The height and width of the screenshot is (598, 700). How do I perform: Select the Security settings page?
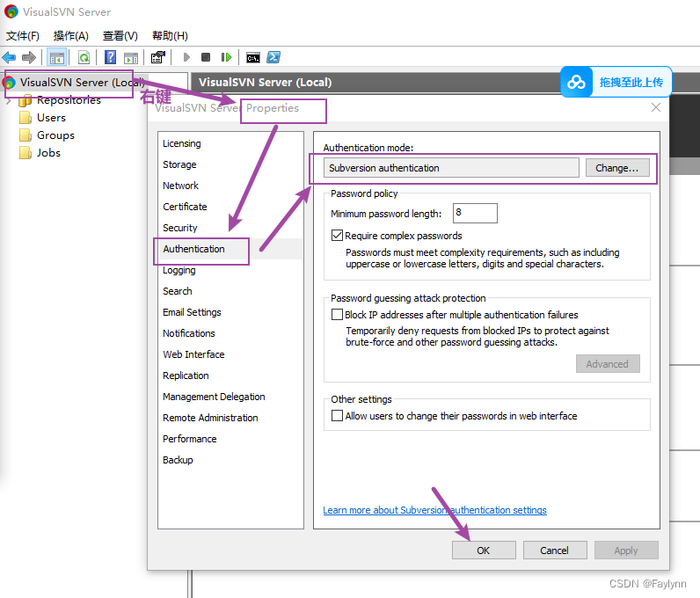(180, 228)
